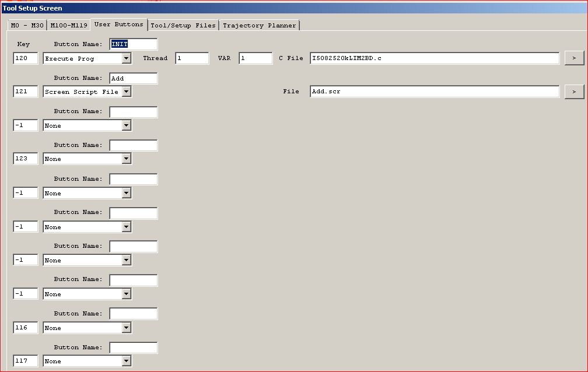The width and height of the screenshot is (588, 372).
Task: Click the Button Name field containing INIT
Action: coord(133,44)
